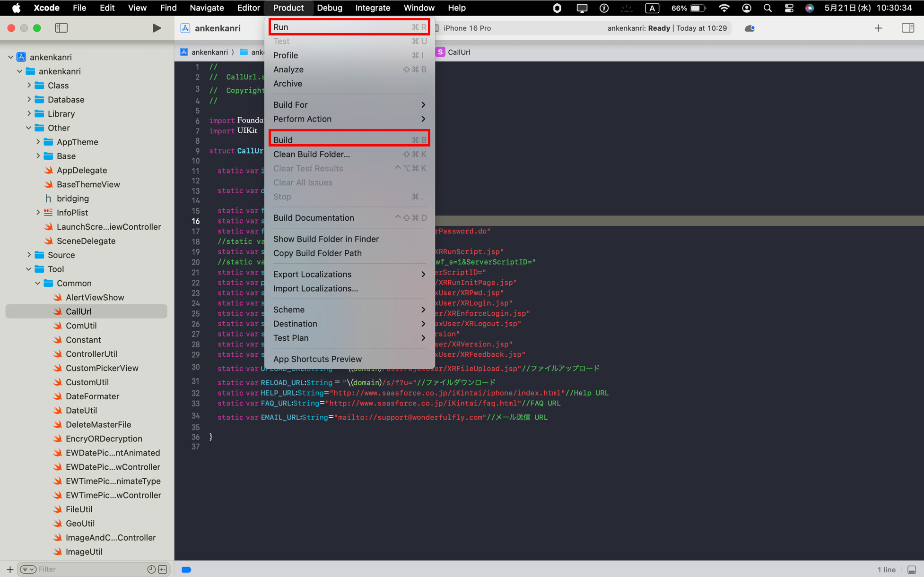924x577 pixels.
Task: Collapse the Common folder
Action: 38,283
